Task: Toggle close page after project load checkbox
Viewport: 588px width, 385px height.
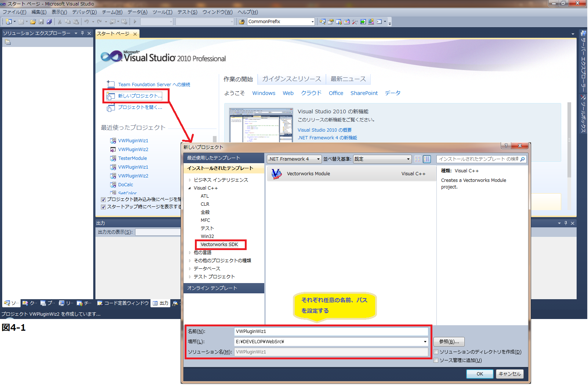Action: (104, 199)
